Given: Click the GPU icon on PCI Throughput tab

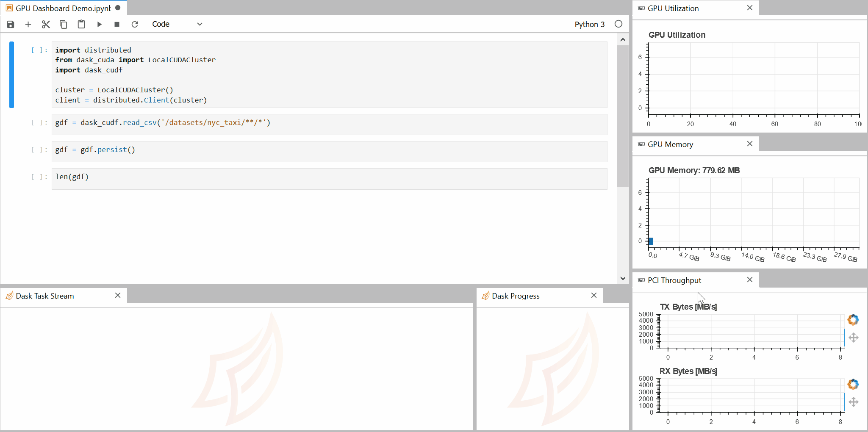Looking at the screenshot, I should point(641,280).
